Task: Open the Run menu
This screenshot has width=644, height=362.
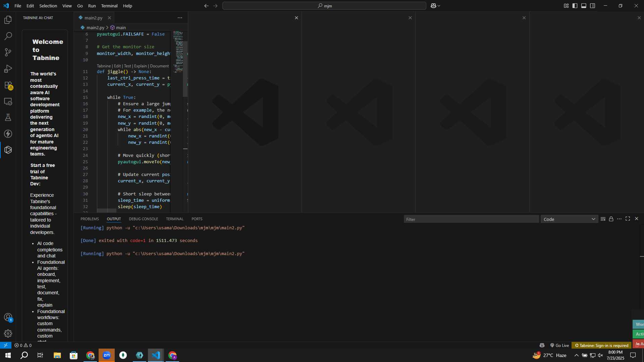Action: click(x=92, y=6)
